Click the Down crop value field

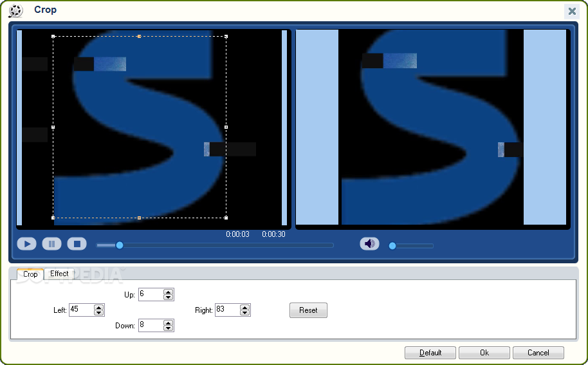(x=151, y=325)
